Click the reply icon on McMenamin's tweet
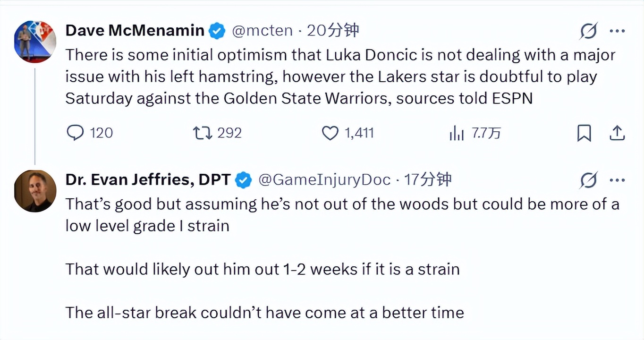This screenshot has width=644, height=340. pyautogui.click(x=76, y=133)
